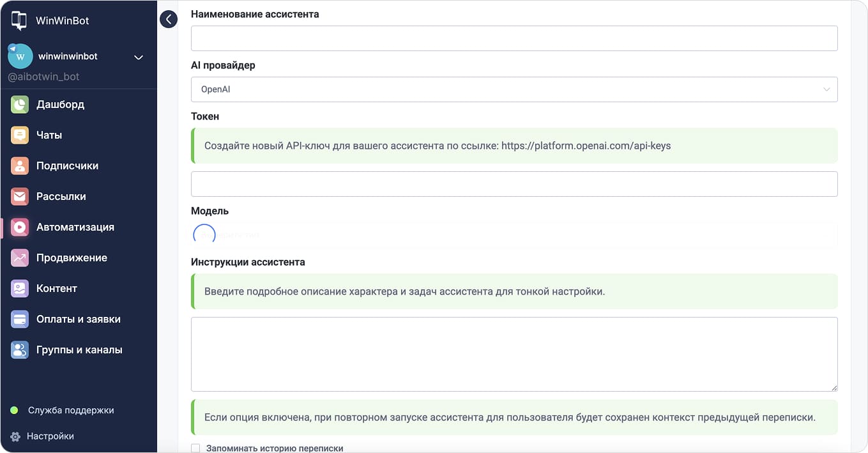
Task: Open the Рассылки menu section
Action: coord(61,196)
